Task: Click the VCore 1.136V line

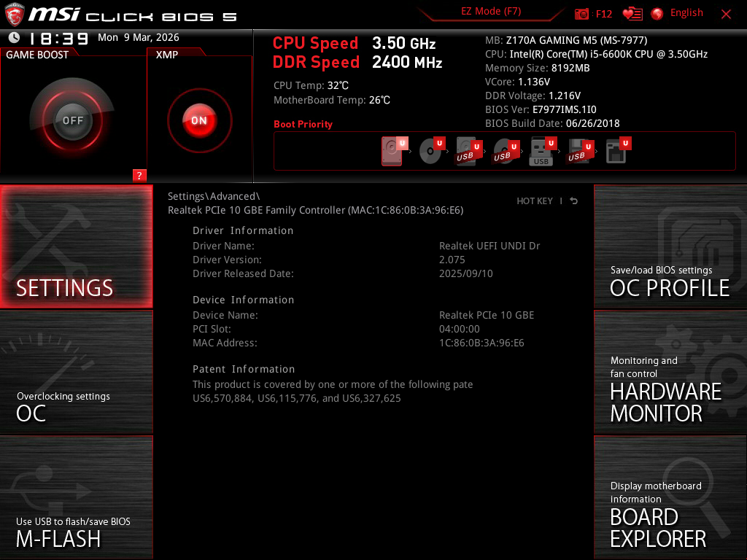Action: pyautogui.click(x=517, y=82)
